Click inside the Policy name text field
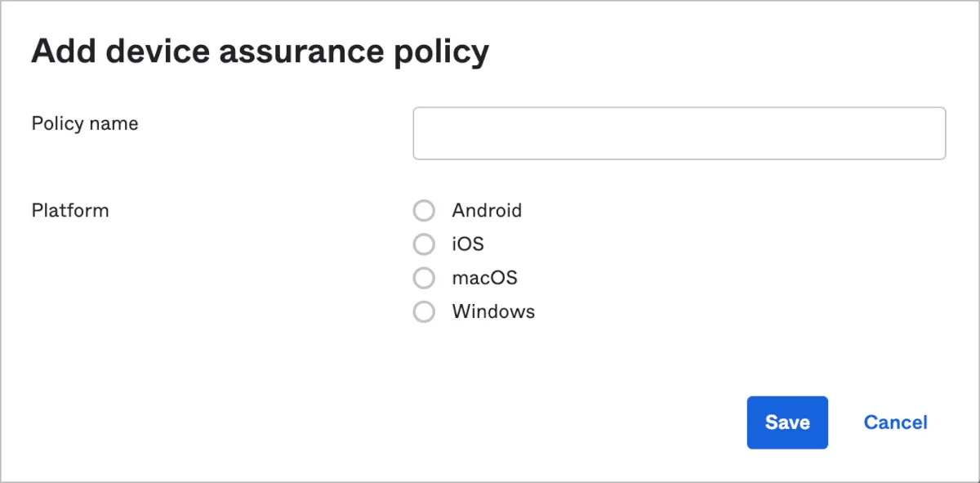Viewport: 980px width, 483px height. pyautogui.click(x=679, y=133)
